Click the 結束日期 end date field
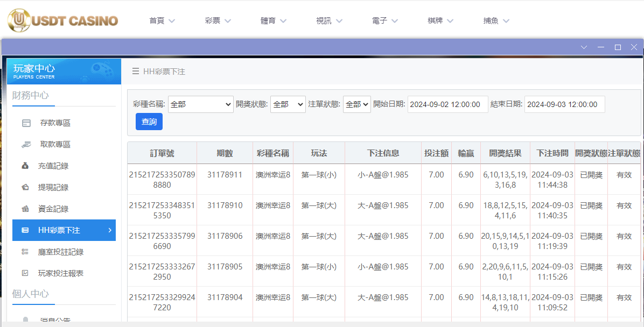644x327 pixels. click(x=564, y=104)
